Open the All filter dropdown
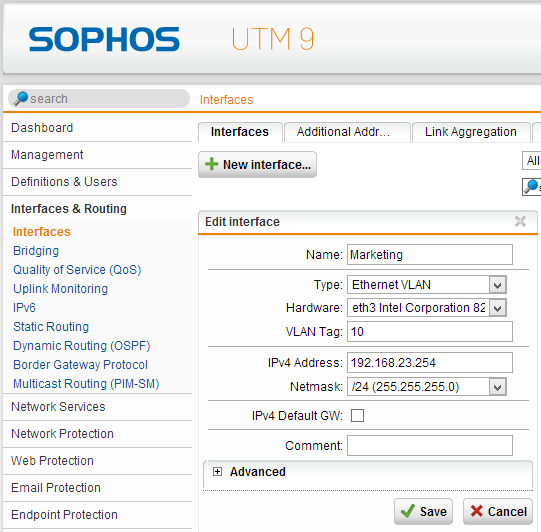The image size is (541, 532). click(532, 161)
